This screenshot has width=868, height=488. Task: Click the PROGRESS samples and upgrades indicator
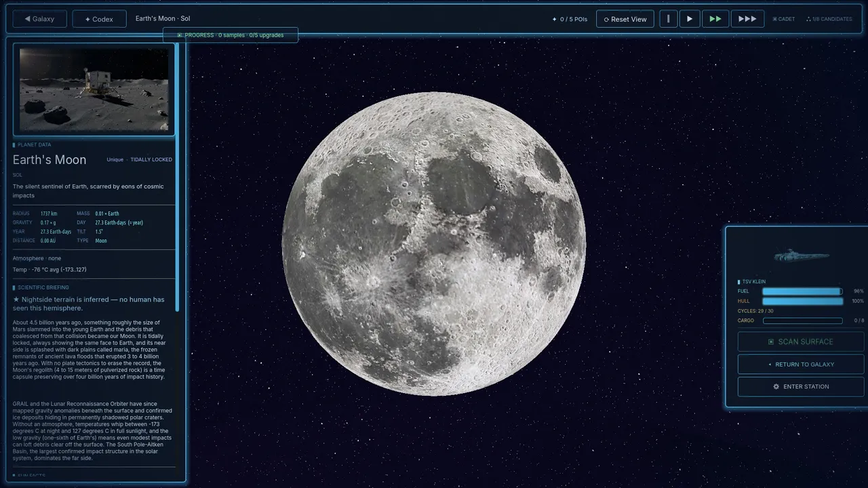(x=231, y=35)
